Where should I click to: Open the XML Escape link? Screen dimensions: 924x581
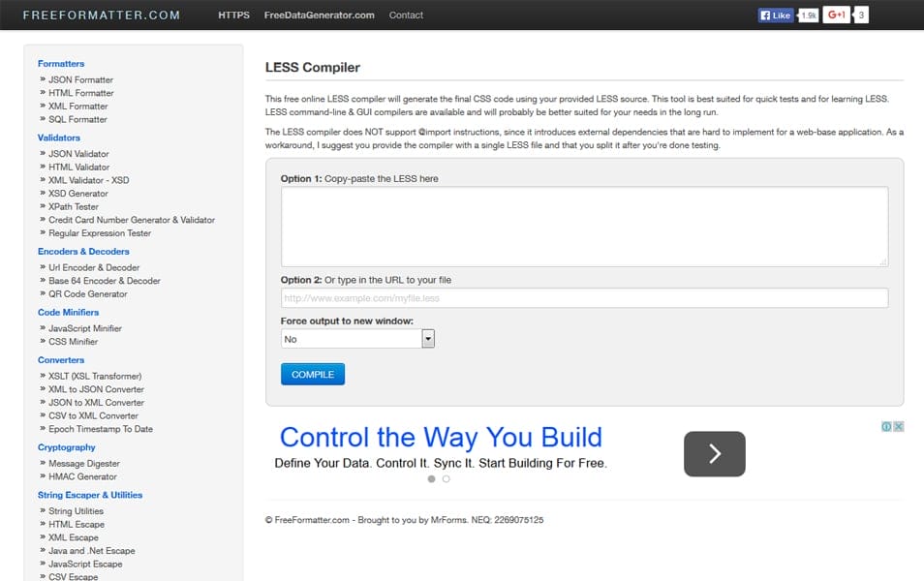(x=74, y=537)
